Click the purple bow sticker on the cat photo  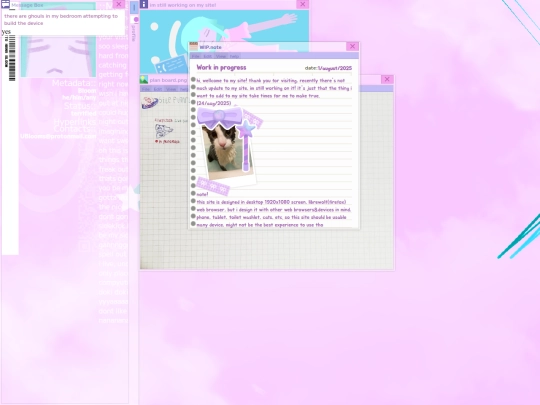[220, 117]
